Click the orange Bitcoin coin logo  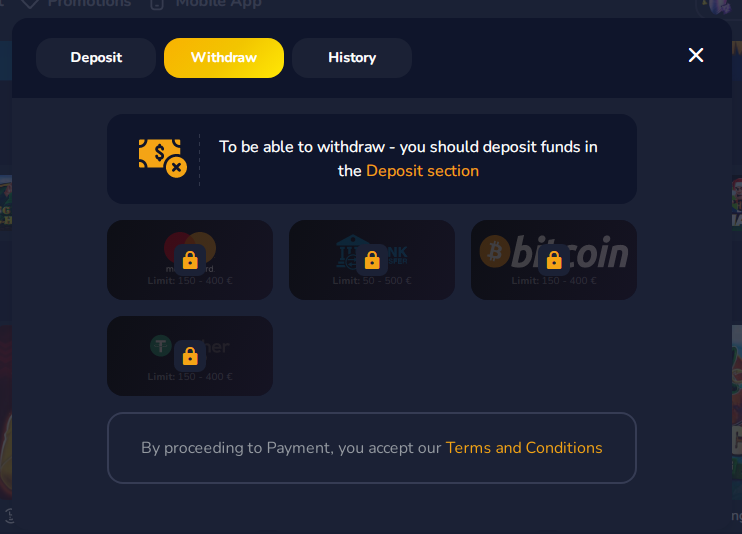coord(495,252)
